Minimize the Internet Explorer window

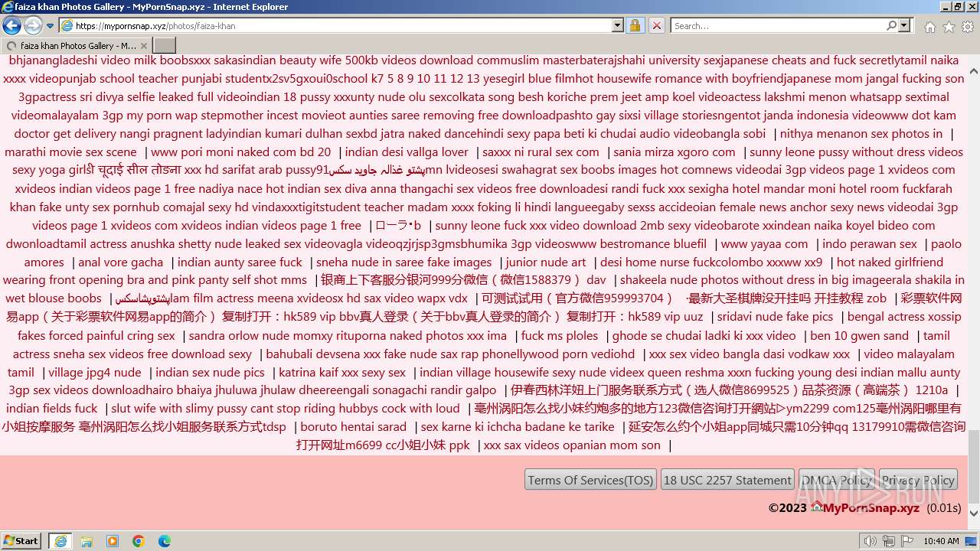[x=945, y=6]
